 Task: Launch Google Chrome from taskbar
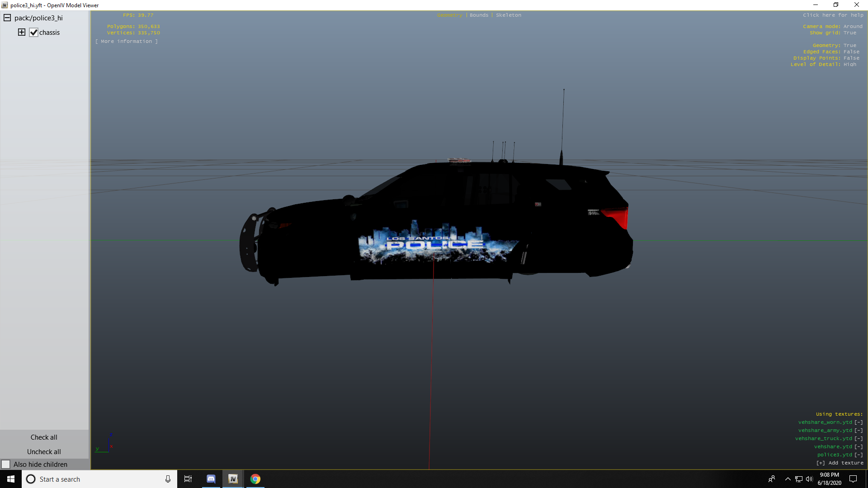(x=255, y=479)
